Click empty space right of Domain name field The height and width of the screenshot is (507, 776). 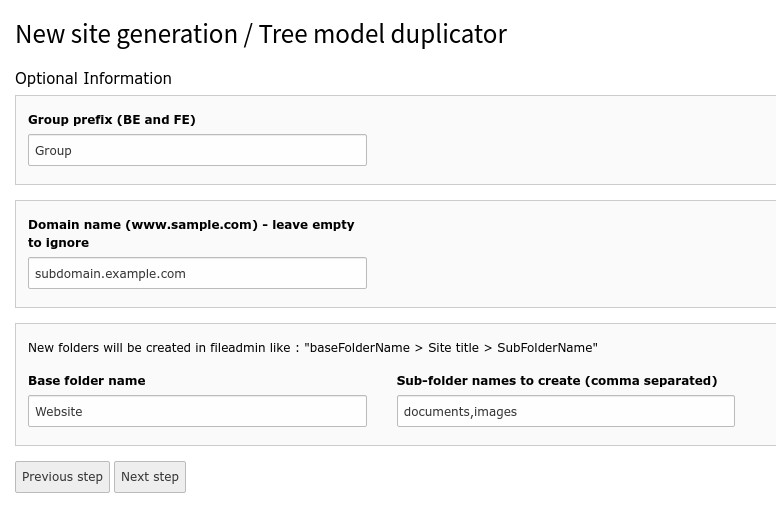tap(560, 265)
